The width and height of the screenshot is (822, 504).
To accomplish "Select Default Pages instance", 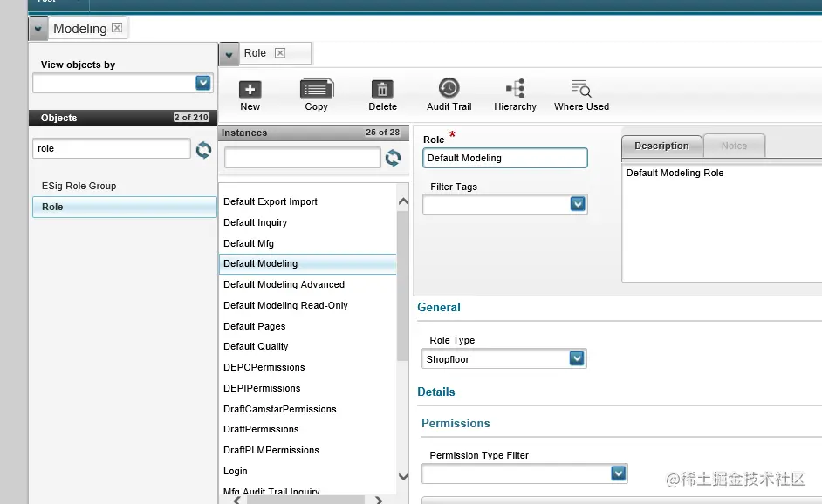I will click(255, 326).
